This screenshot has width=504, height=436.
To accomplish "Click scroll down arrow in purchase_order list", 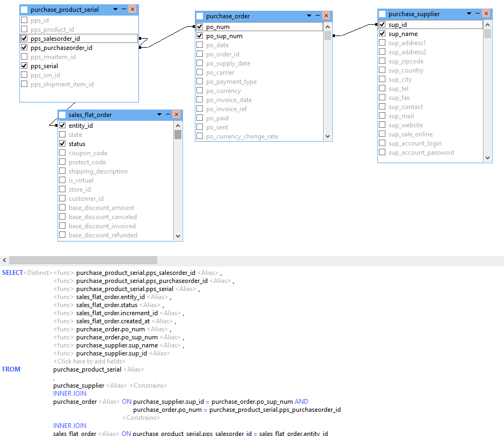I will [x=327, y=136].
